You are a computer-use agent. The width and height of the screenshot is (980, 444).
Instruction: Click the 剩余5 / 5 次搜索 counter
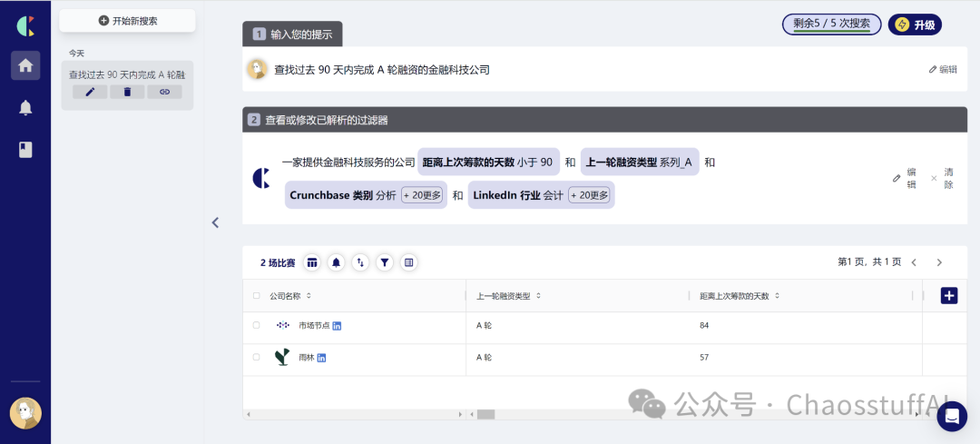tap(832, 25)
